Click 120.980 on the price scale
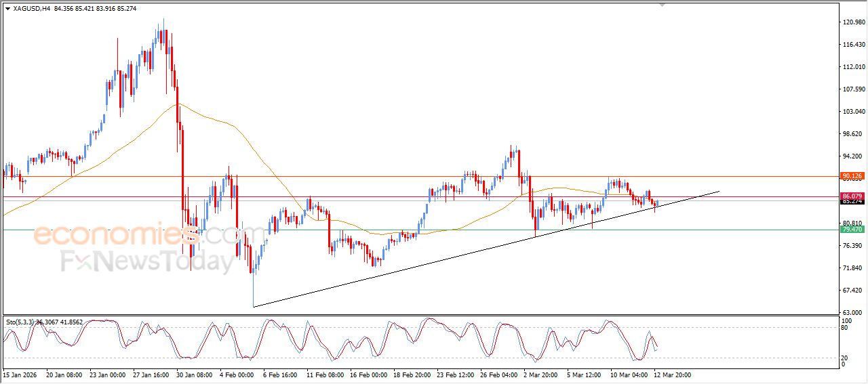 852,22
